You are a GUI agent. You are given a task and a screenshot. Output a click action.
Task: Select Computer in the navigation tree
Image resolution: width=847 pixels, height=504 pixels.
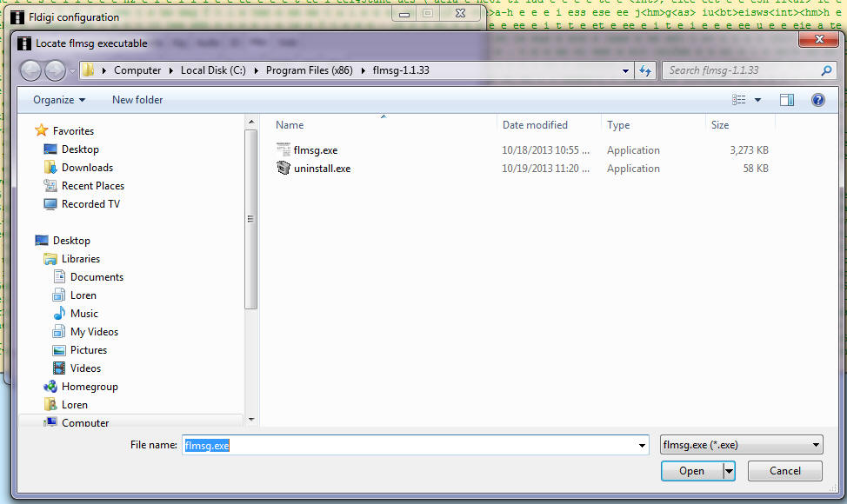click(85, 422)
